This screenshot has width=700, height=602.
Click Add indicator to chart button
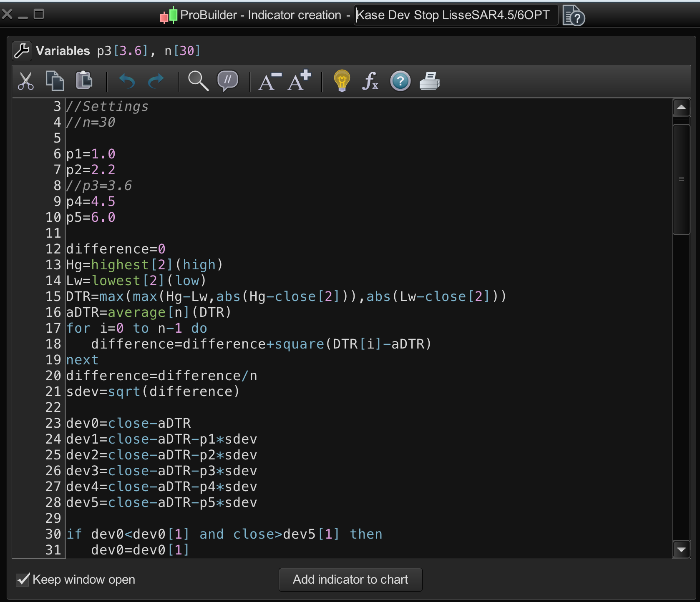[350, 579]
